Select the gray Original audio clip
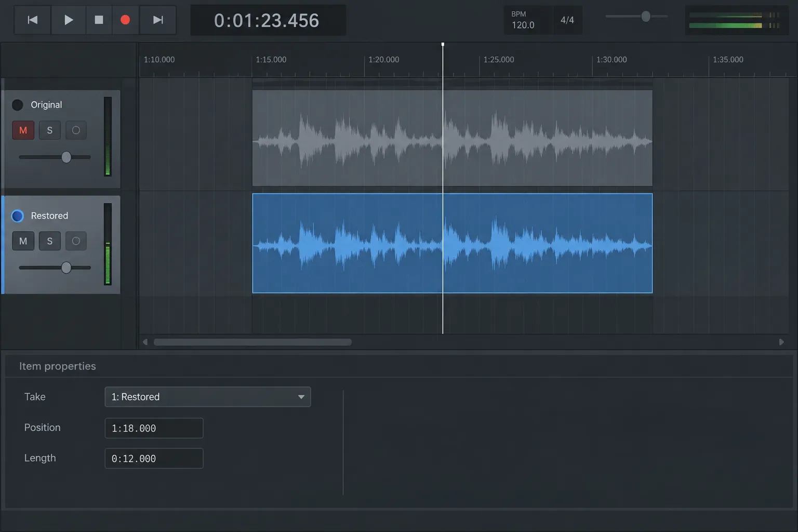Viewport: 798px width, 532px height. pos(453,138)
